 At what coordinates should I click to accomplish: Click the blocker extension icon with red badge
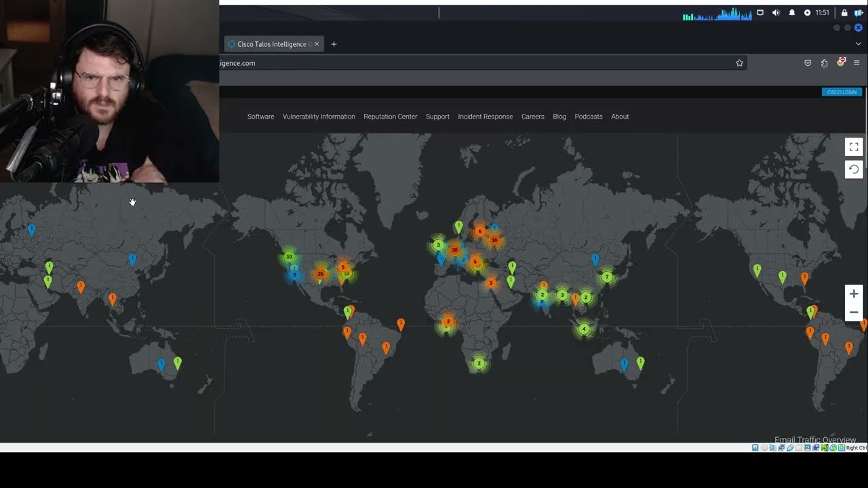(841, 62)
